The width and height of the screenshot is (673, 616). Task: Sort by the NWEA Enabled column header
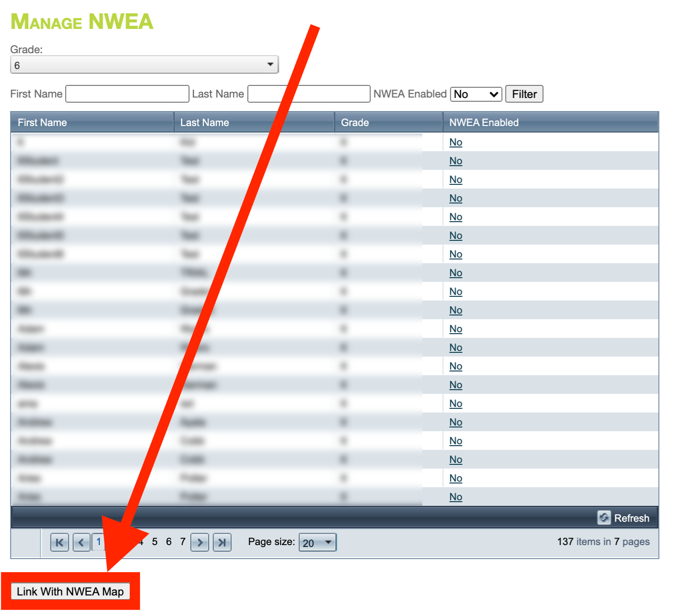click(484, 122)
